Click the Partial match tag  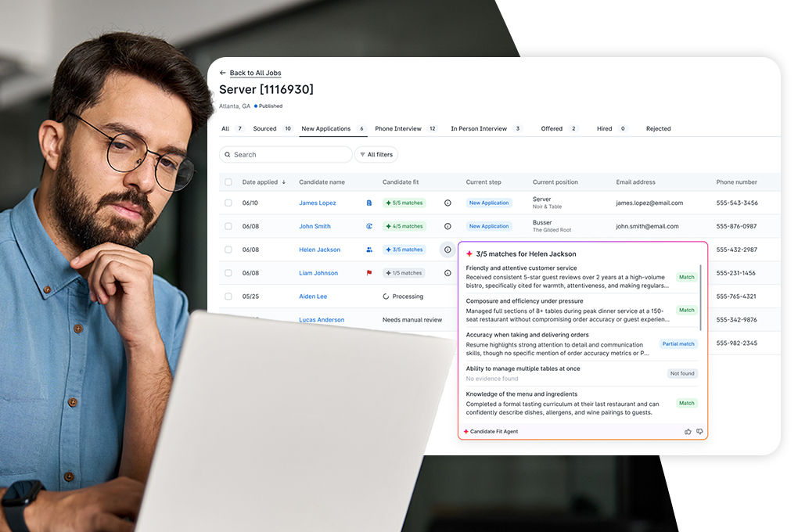[678, 344]
